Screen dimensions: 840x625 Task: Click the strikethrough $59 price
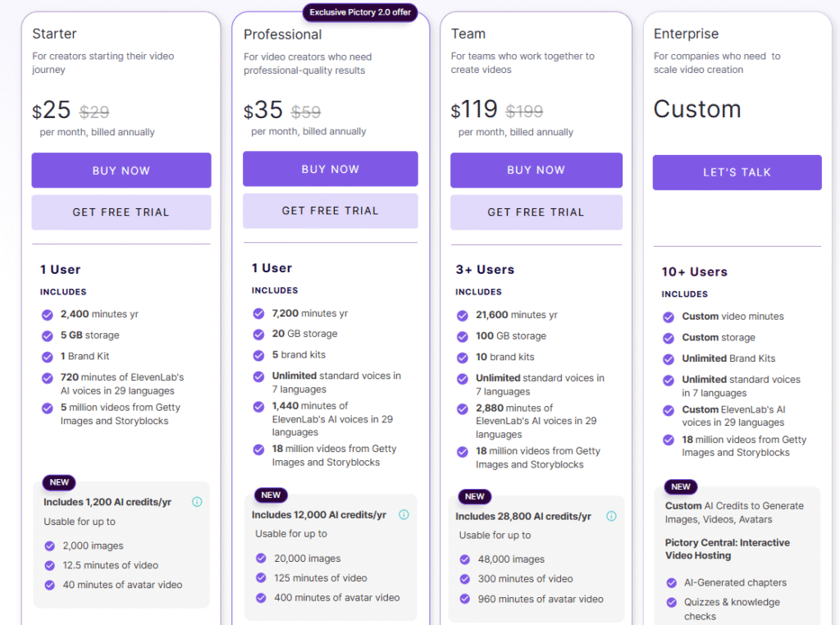click(306, 112)
